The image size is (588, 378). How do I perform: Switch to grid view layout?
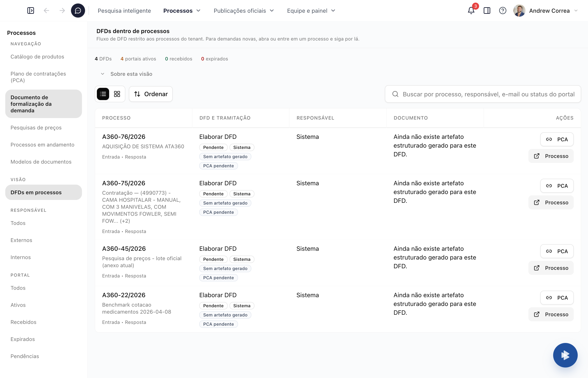(x=117, y=94)
